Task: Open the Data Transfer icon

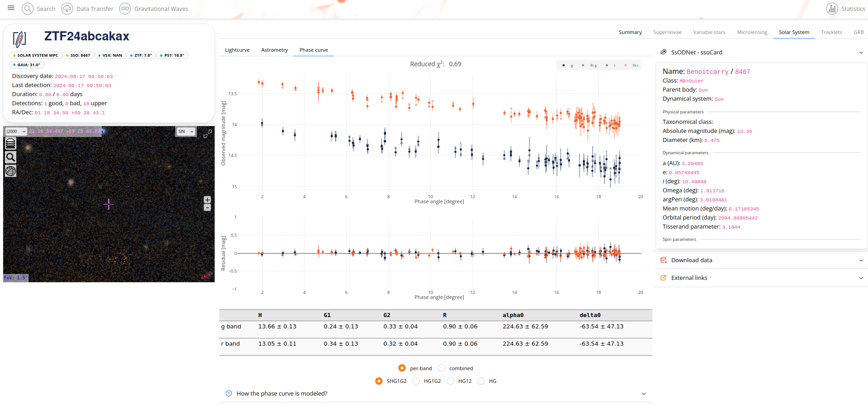Action: [x=67, y=9]
